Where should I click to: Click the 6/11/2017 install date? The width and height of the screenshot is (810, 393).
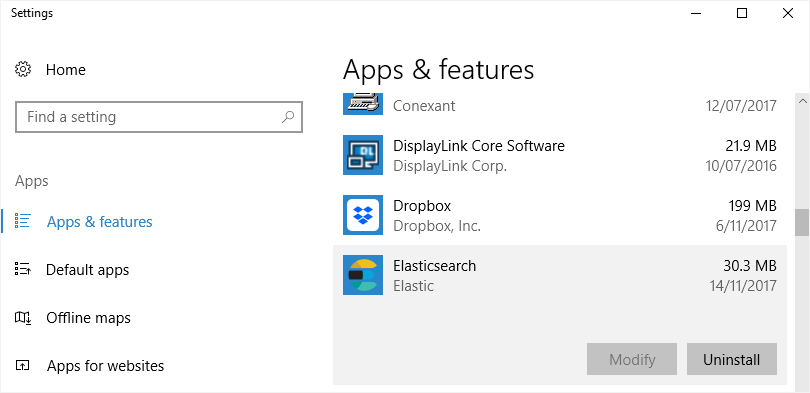[745, 226]
